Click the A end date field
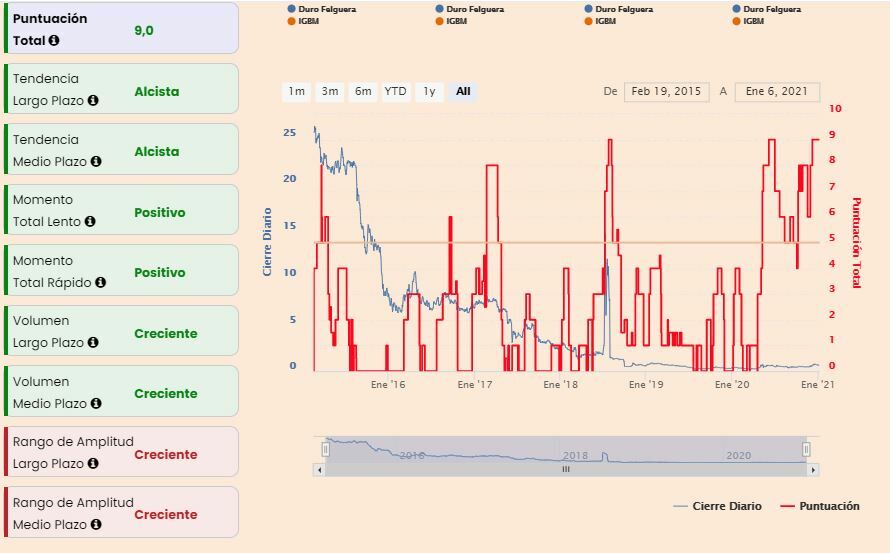Viewport: 890px width, 553px height. [777, 91]
